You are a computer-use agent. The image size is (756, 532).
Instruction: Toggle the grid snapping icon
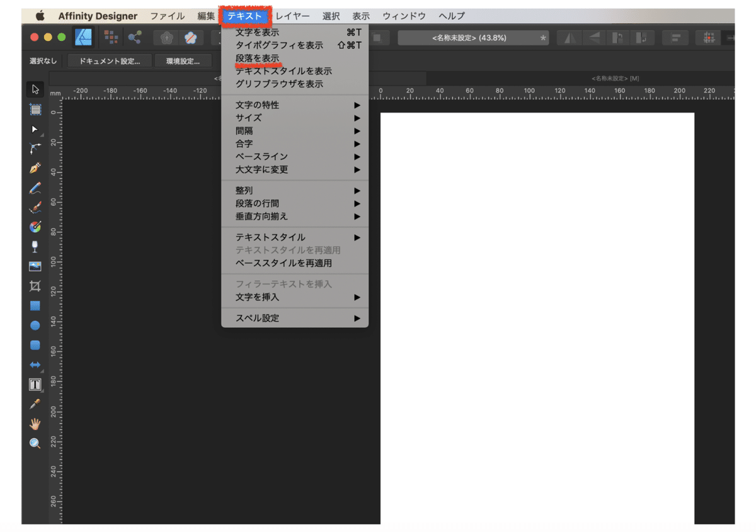[709, 38]
